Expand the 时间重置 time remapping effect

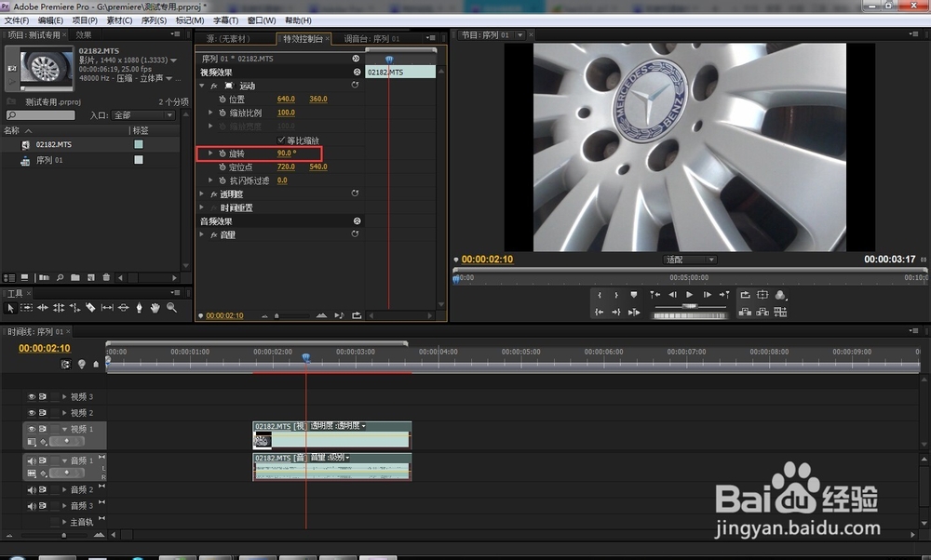click(202, 207)
